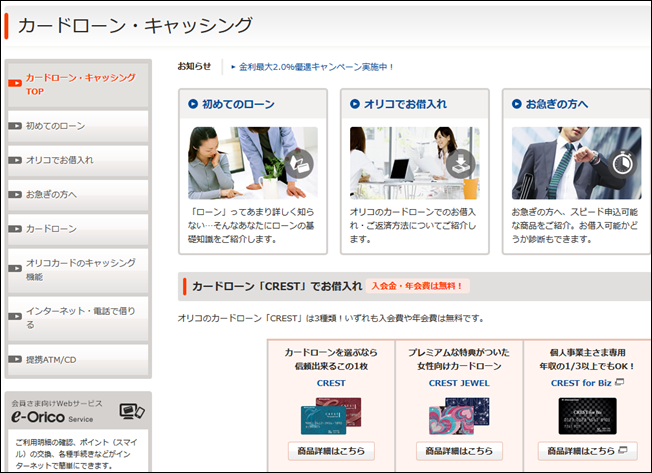This screenshot has width=652, height=473.
Task: Click the arrow icon beside sidebar カードローン
Action: [15, 229]
